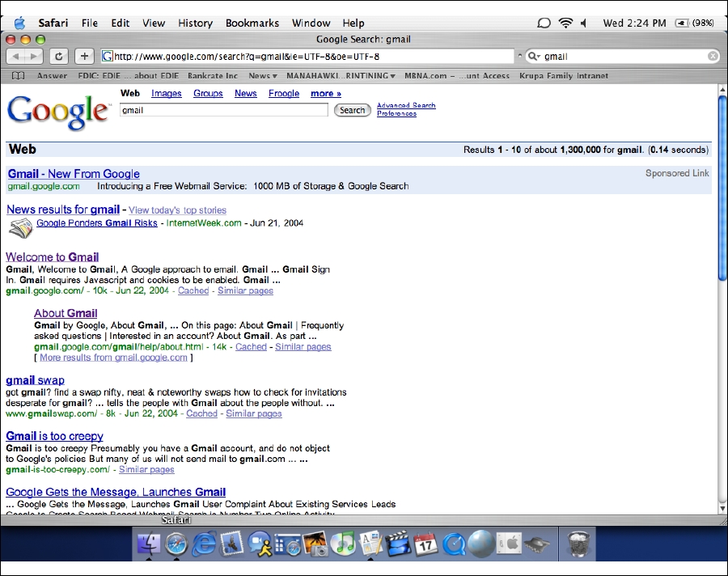
Task: Open the Edit menu
Action: (121, 23)
